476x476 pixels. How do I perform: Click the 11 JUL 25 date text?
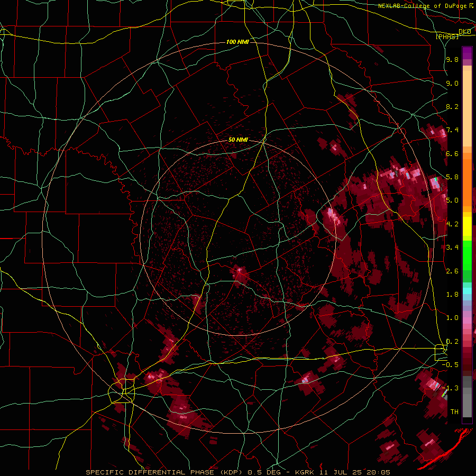[x=342, y=472]
